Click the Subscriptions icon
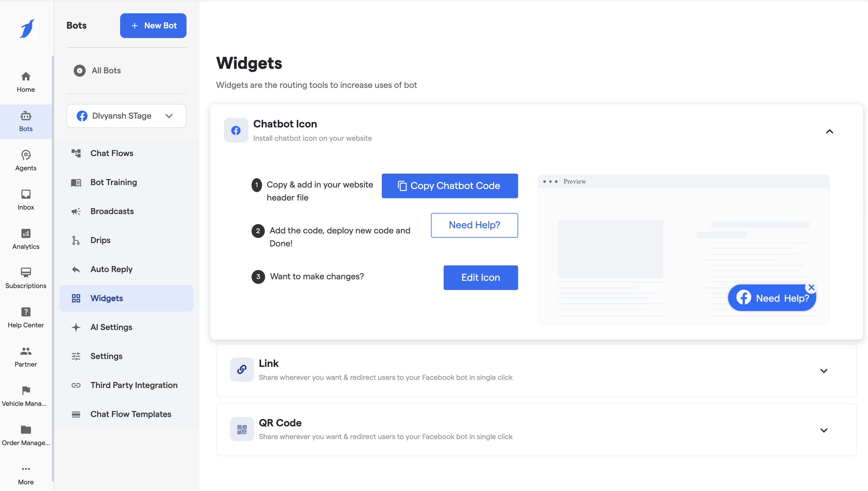 click(x=26, y=272)
